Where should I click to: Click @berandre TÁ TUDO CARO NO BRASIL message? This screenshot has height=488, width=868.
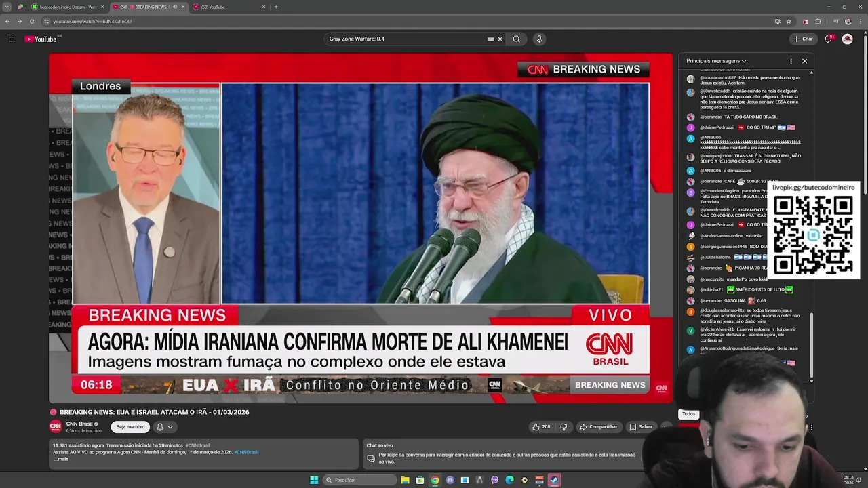pos(733,117)
